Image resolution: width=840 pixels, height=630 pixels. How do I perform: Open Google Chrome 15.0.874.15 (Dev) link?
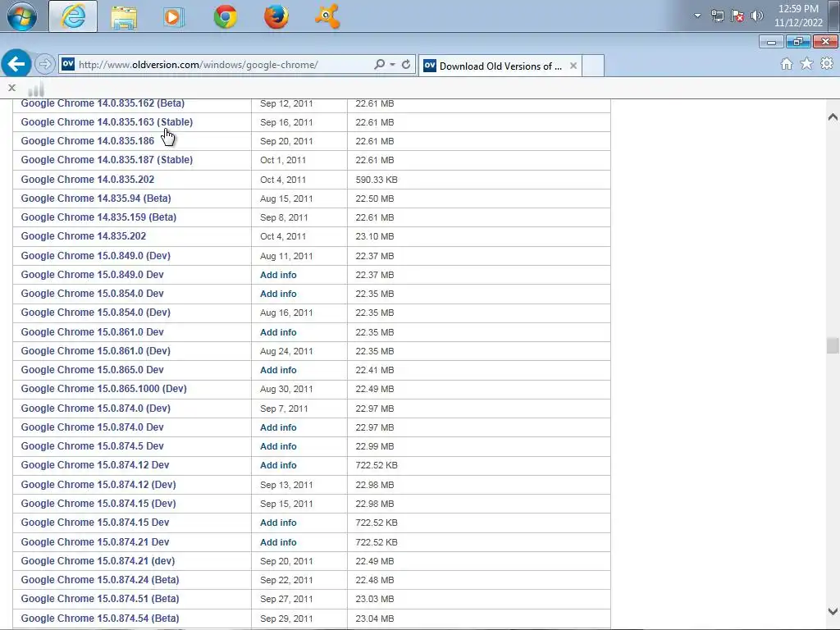coord(98,504)
